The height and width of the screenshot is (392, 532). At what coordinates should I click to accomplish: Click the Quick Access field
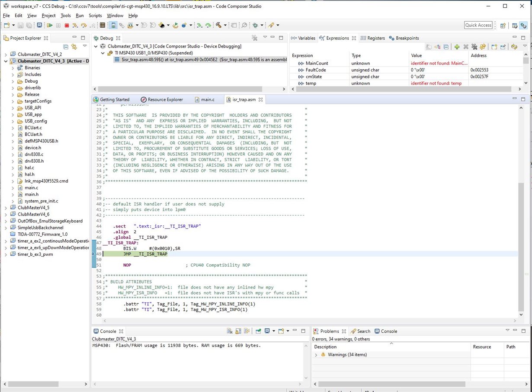478,25
